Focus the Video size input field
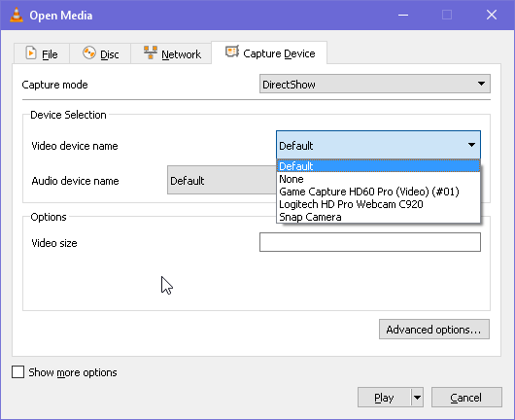Image resolution: width=515 pixels, height=420 pixels. [370, 242]
